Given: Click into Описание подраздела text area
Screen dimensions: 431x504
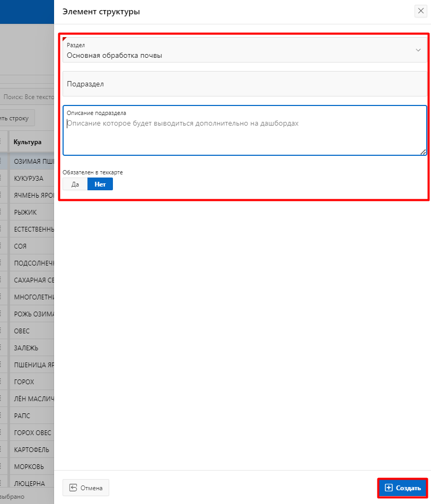Looking at the screenshot, I should pos(244,135).
